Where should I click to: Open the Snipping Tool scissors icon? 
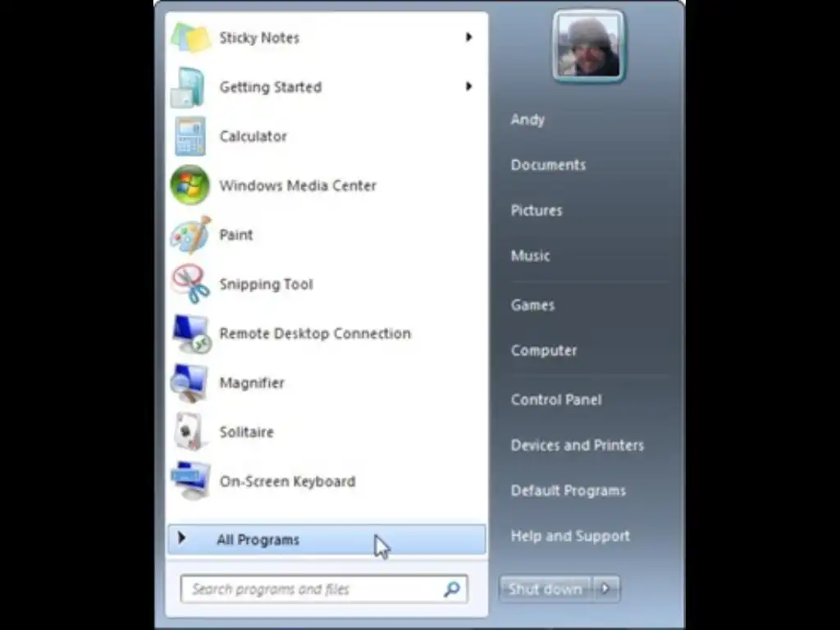[190, 284]
